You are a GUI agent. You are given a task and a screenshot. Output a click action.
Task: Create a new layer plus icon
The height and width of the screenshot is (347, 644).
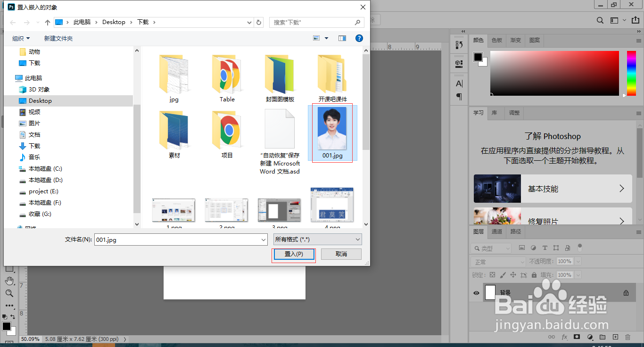pos(615,337)
